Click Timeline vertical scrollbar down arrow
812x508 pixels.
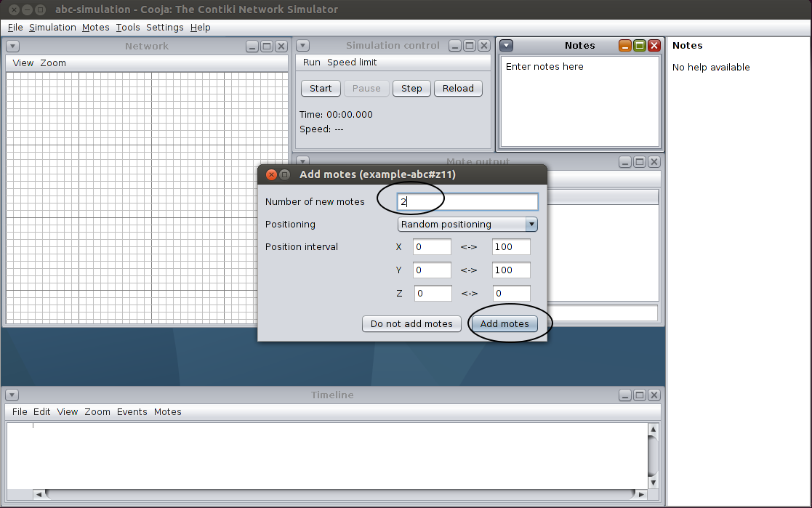[653, 483]
